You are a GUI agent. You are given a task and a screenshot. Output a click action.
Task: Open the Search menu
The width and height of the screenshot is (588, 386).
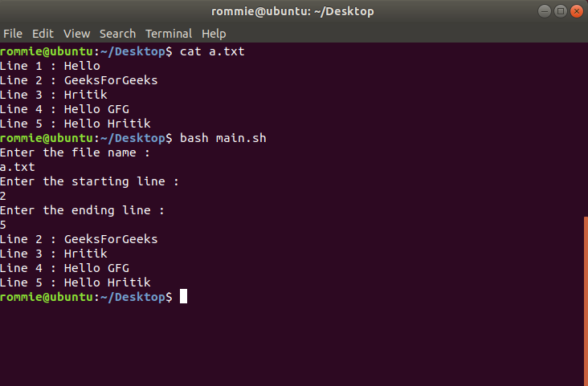[x=117, y=34]
